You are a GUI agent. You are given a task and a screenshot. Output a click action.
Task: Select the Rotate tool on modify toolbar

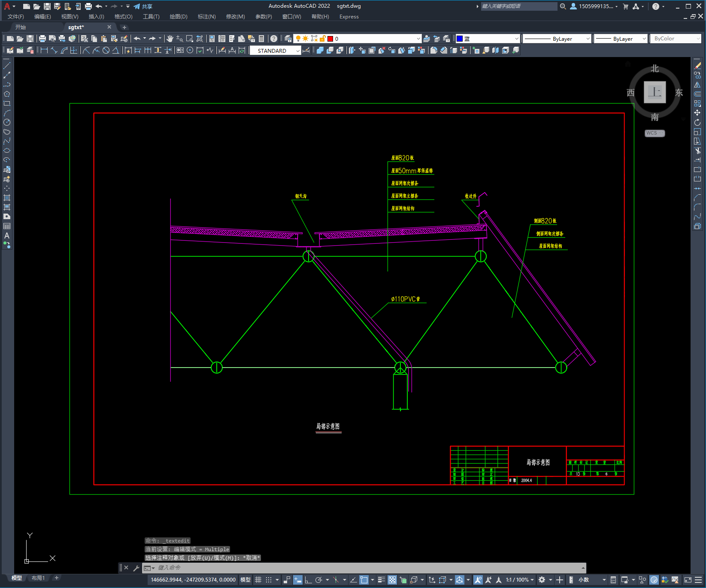[x=697, y=122]
